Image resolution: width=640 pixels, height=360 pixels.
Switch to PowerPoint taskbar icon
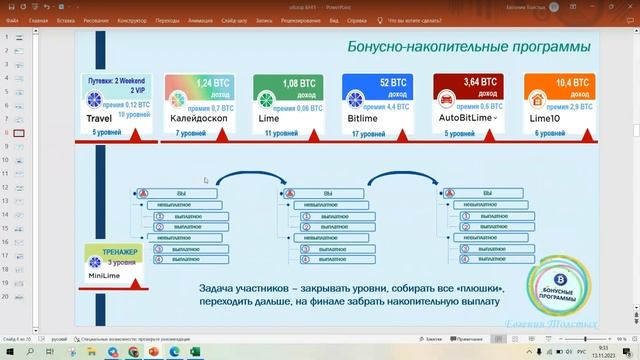coord(153,352)
